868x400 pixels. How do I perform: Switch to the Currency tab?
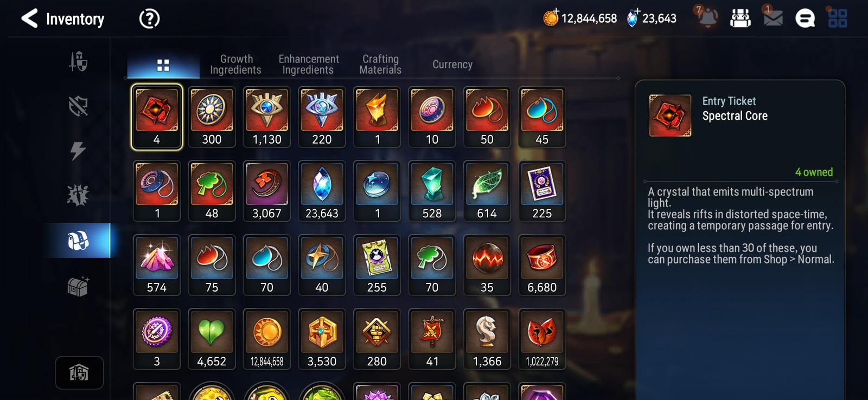point(452,64)
